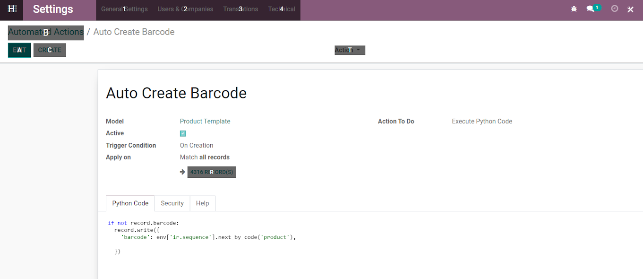Open the debug bug icon menu
The height and width of the screenshot is (279, 644).
(x=574, y=9)
